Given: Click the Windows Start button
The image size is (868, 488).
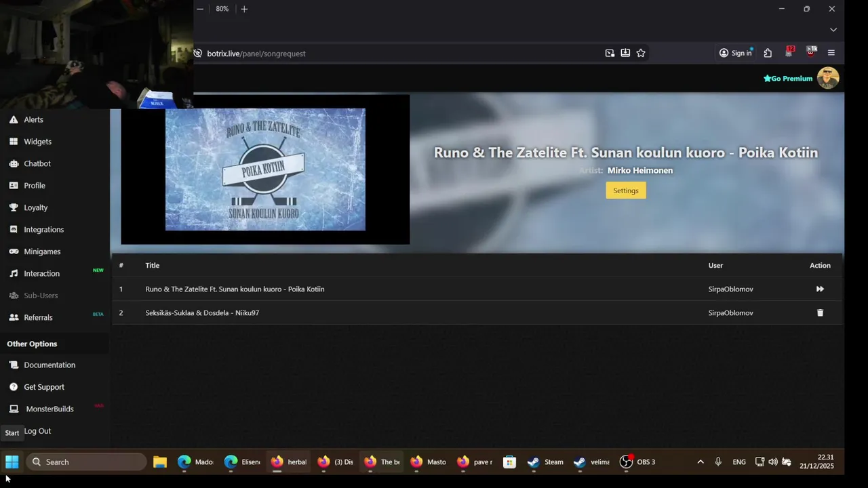Looking at the screenshot, I should point(12,462).
